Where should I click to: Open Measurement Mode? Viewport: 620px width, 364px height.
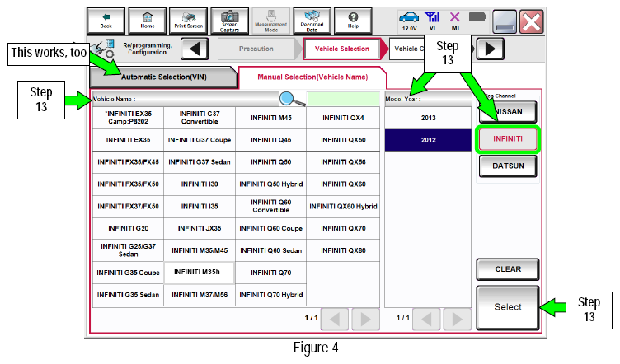point(271,21)
